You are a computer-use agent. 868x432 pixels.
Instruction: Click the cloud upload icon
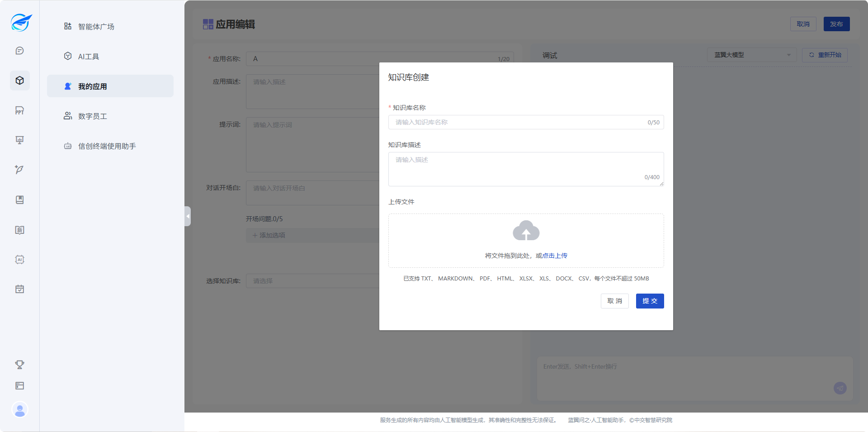526,231
